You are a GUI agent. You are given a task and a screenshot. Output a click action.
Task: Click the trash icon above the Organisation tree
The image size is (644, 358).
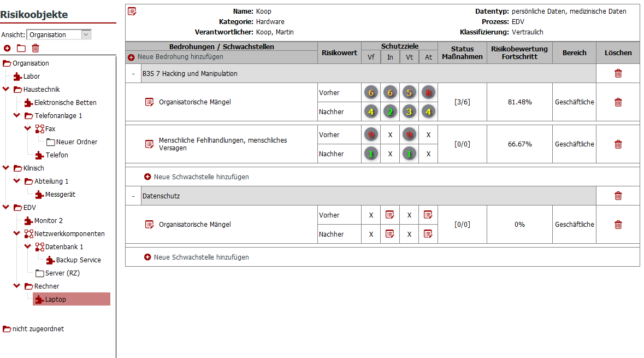click(34, 48)
